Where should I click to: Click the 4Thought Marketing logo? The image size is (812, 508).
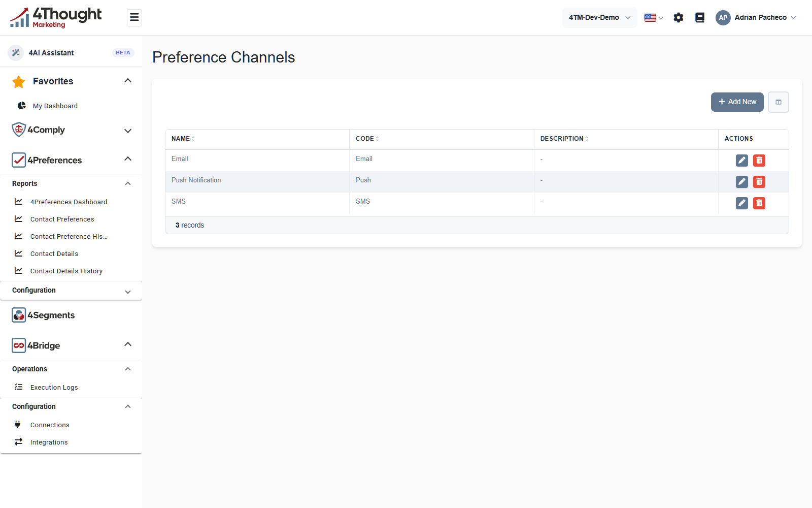tap(55, 17)
